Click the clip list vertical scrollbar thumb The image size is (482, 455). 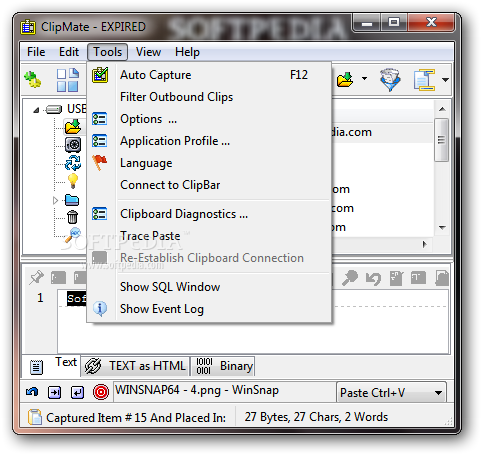point(441,140)
